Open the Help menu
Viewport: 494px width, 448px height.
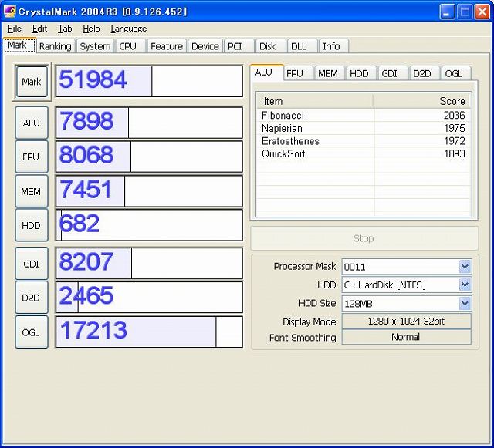pyautogui.click(x=91, y=29)
